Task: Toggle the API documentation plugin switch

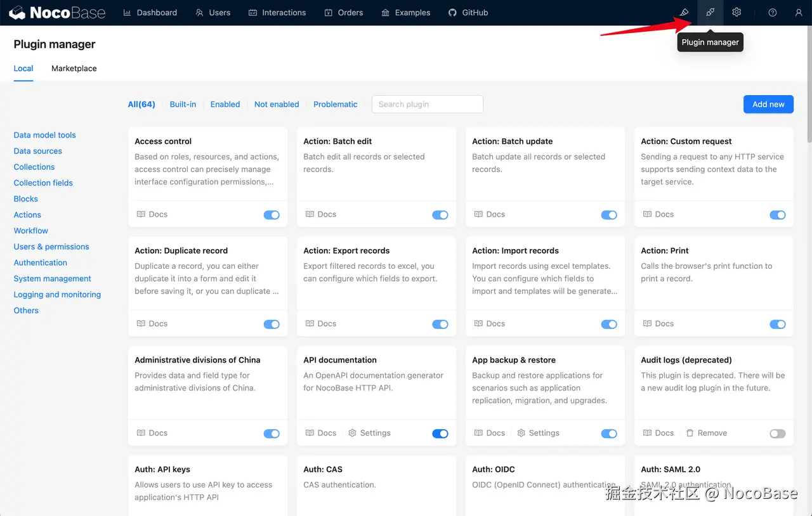Action: point(440,434)
